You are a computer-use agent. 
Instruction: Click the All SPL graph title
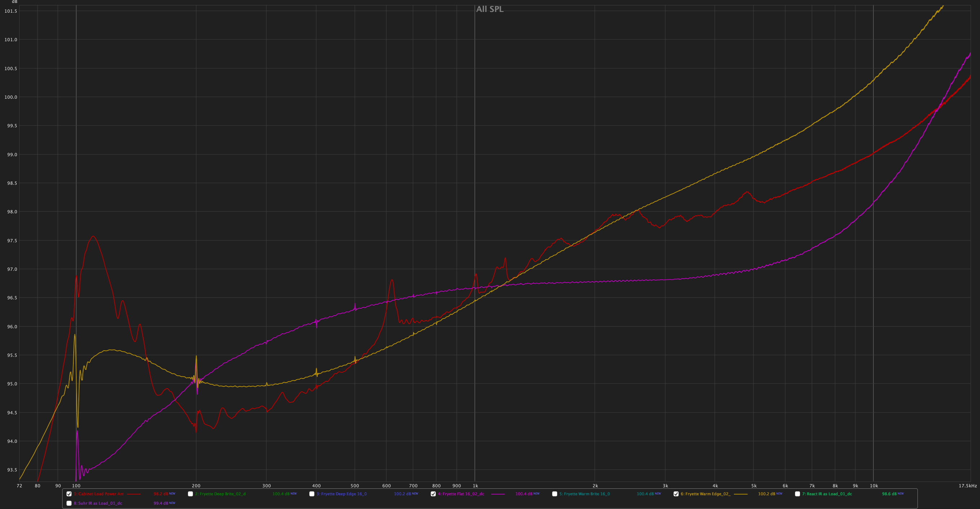coord(490,9)
